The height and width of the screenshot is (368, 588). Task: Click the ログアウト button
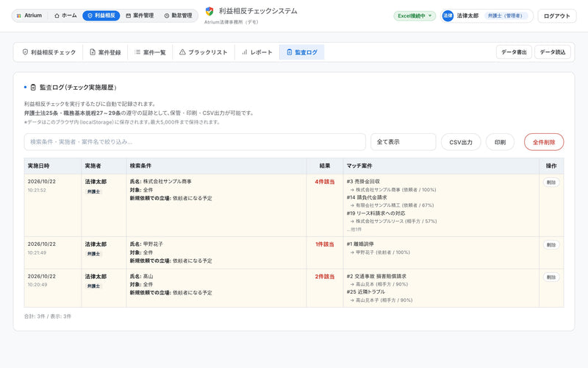coord(557,16)
